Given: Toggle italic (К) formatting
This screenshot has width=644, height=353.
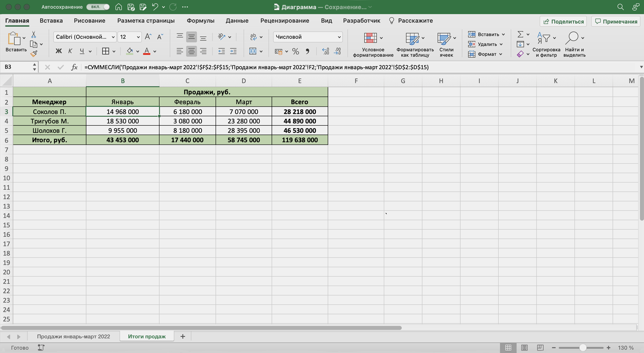Looking at the screenshot, I should 70,51.
